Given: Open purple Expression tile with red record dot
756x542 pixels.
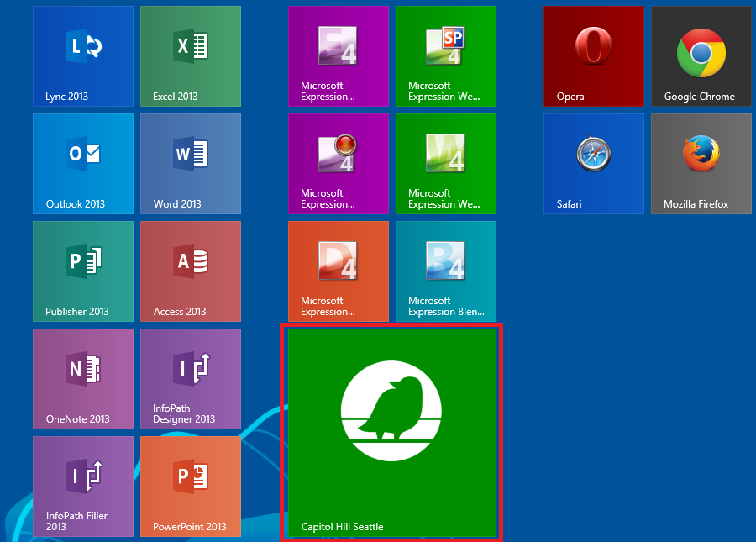Looking at the screenshot, I should click(x=339, y=164).
